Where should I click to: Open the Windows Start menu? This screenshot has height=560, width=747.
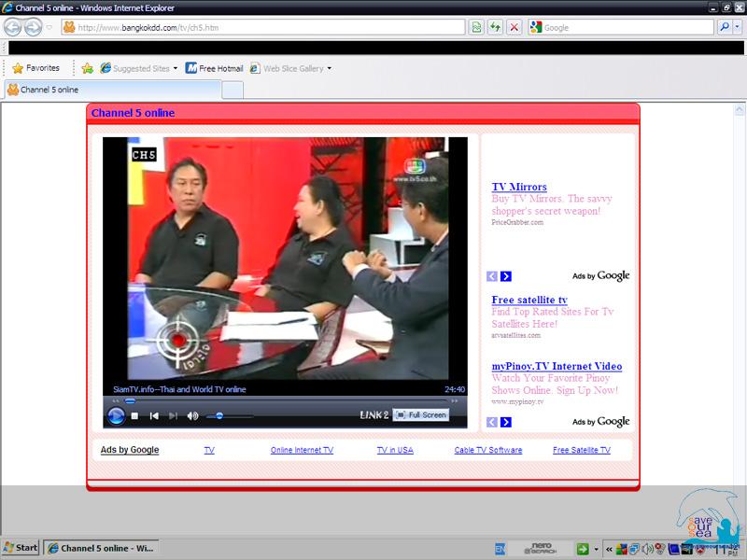coord(21,548)
